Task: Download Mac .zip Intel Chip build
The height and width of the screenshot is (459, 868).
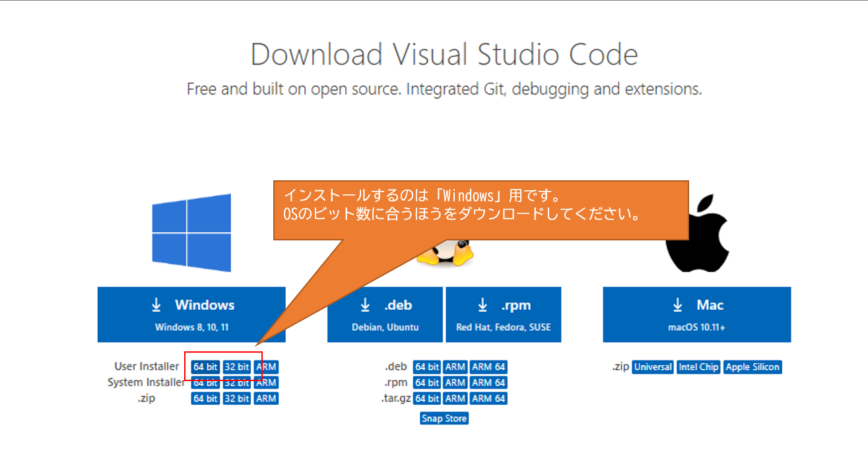Action: (x=698, y=367)
